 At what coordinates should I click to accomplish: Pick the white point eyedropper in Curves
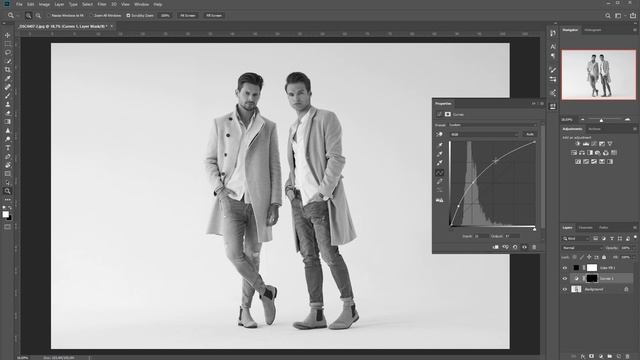(x=440, y=163)
